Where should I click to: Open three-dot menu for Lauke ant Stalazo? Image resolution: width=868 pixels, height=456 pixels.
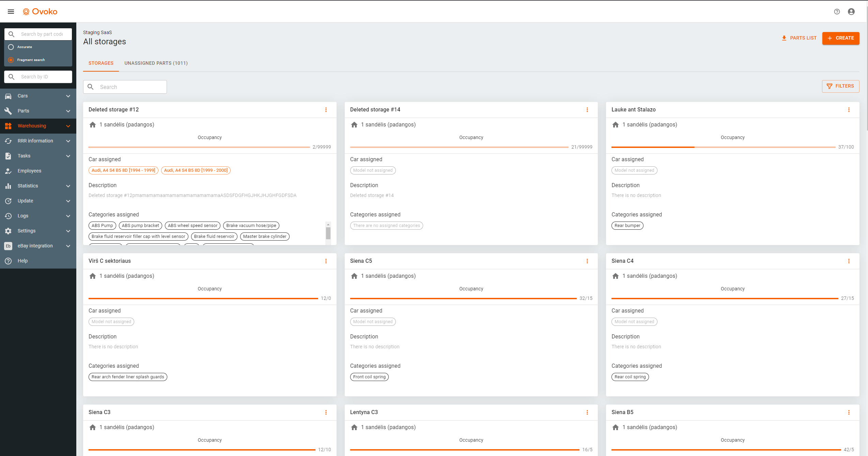pos(849,110)
